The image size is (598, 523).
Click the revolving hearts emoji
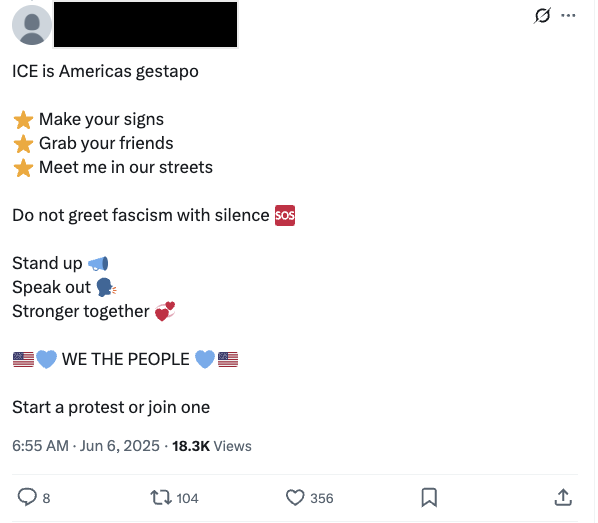tap(165, 311)
